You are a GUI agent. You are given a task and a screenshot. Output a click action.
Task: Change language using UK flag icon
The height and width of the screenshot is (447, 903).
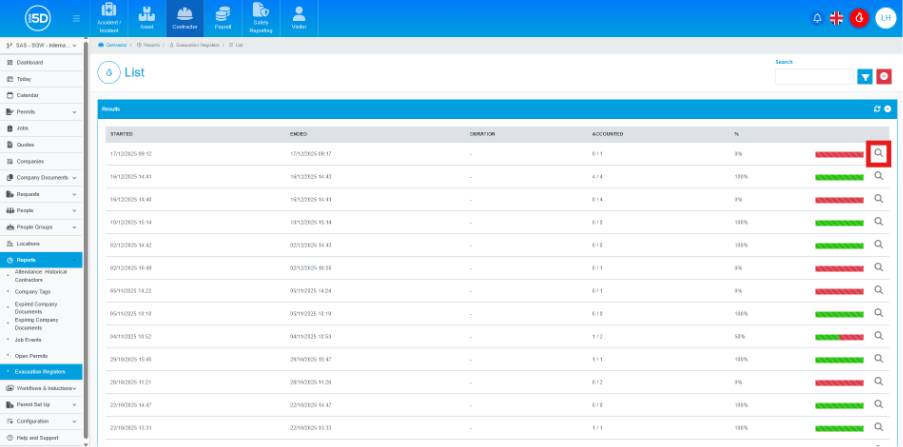tap(836, 18)
